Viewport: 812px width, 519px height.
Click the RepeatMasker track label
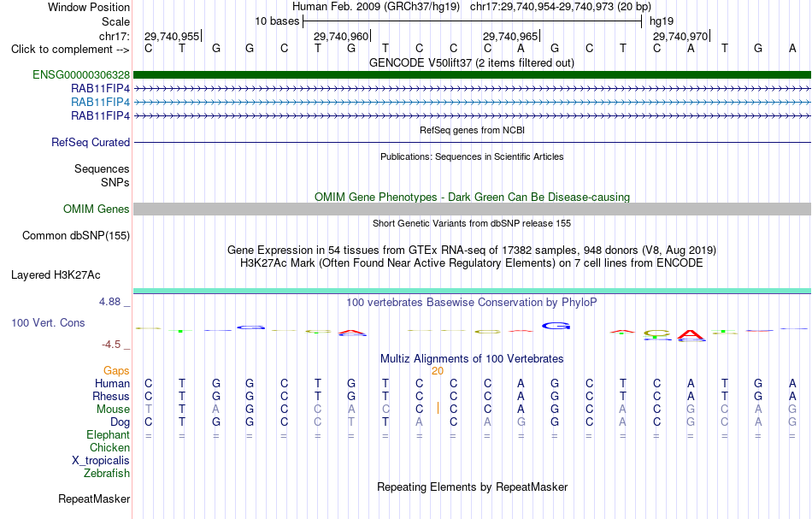tap(94, 499)
